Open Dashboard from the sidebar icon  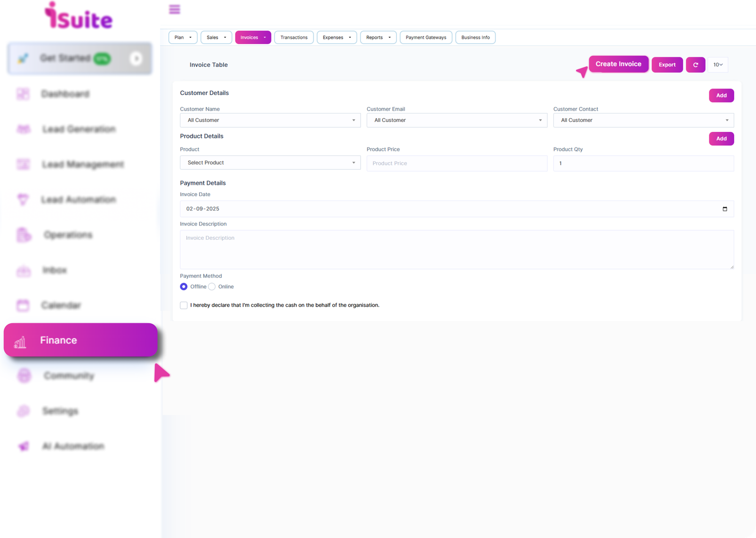click(x=23, y=94)
